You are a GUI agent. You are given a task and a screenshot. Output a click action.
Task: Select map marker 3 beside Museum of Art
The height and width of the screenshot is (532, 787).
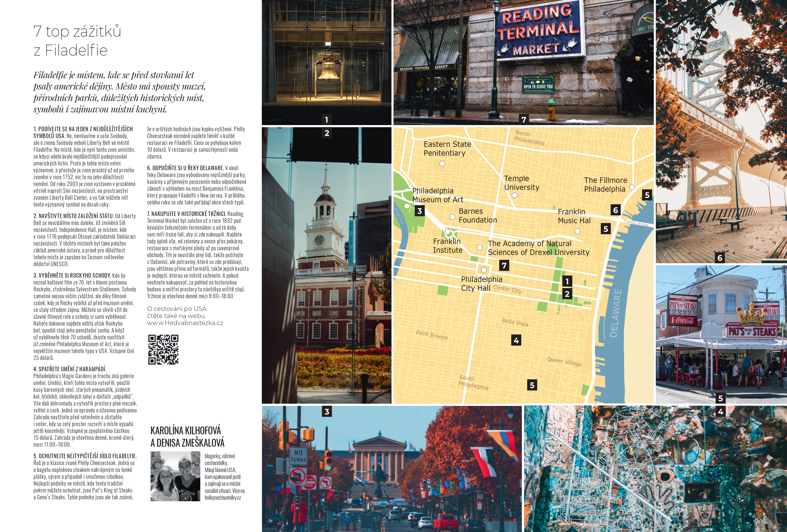coord(419,211)
